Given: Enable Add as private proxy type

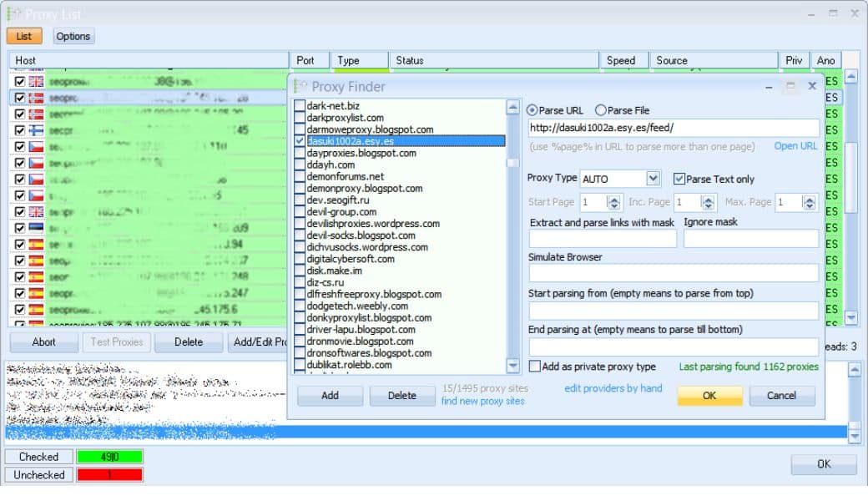Looking at the screenshot, I should coord(535,366).
